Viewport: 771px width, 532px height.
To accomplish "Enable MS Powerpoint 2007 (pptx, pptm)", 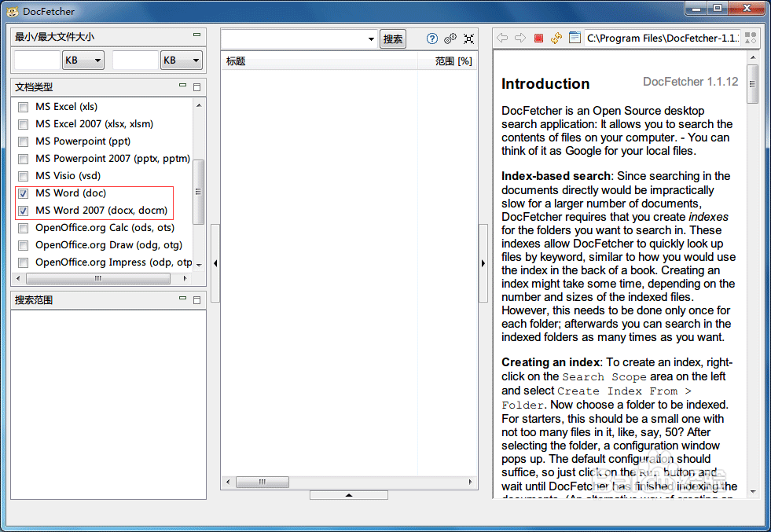I will (23, 159).
